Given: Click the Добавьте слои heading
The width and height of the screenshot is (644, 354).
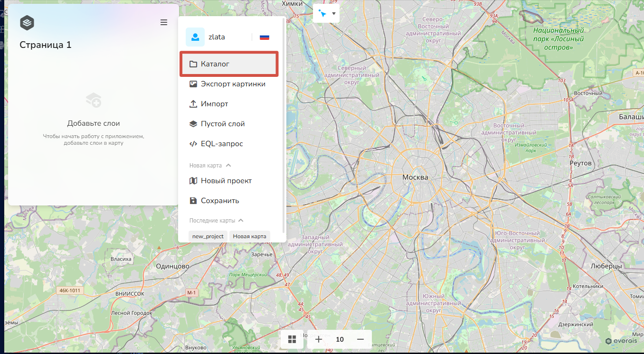Looking at the screenshot, I should (94, 123).
